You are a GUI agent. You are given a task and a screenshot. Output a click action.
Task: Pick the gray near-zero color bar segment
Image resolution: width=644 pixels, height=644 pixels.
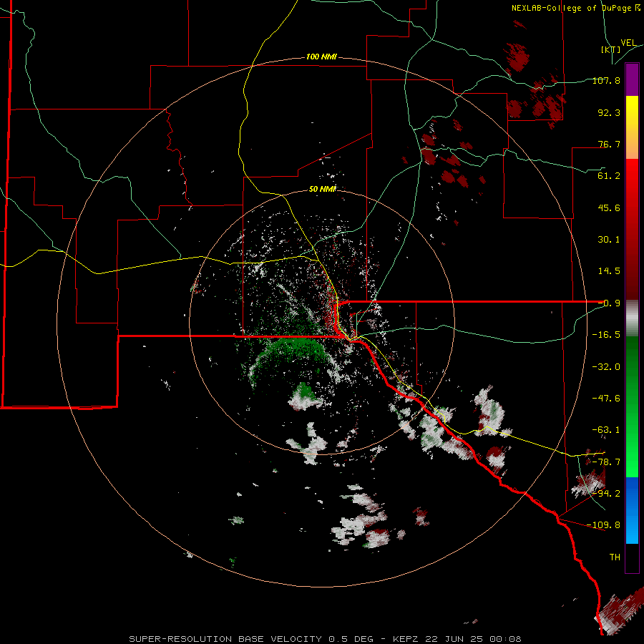(x=632, y=318)
